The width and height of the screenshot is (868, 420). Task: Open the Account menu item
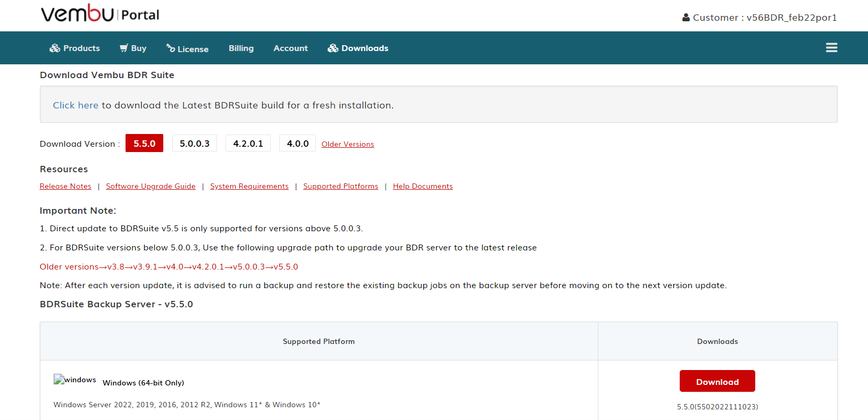[290, 48]
